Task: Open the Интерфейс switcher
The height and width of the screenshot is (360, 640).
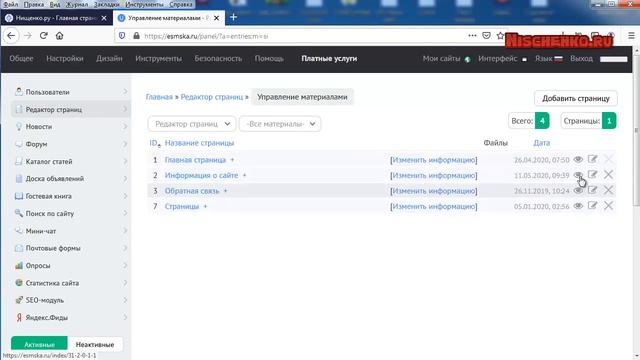Action: pyautogui.click(x=502, y=59)
